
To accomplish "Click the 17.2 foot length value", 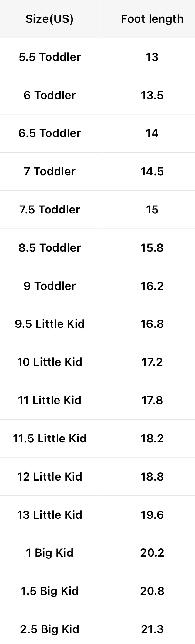I will 152,362.
